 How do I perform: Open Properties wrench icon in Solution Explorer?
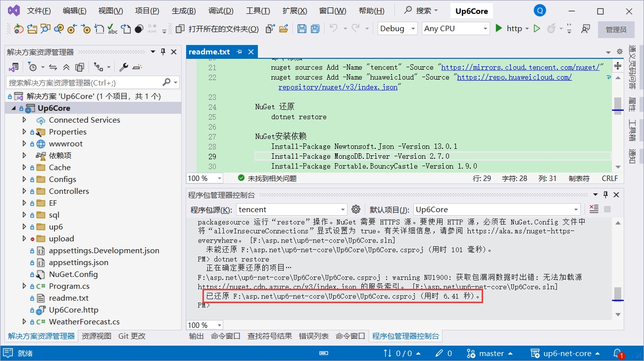pos(124,67)
